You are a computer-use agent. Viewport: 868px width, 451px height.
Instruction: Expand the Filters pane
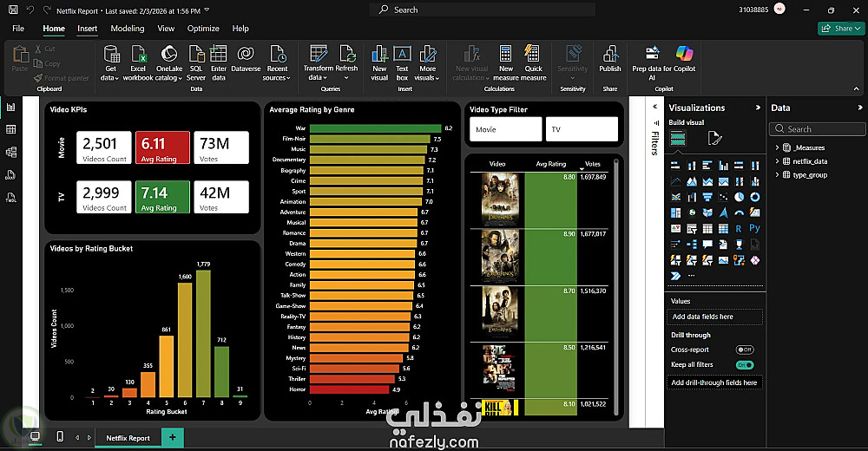point(654,107)
